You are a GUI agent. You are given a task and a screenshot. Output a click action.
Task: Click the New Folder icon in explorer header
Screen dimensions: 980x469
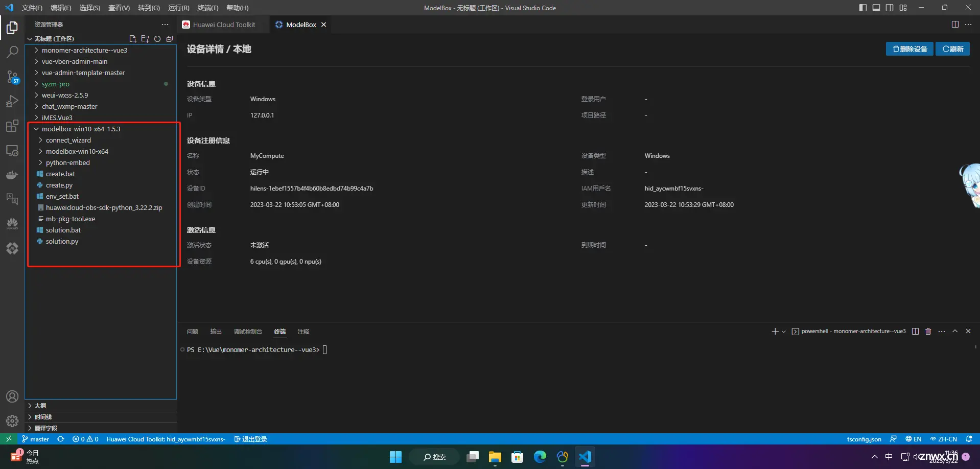(x=145, y=39)
